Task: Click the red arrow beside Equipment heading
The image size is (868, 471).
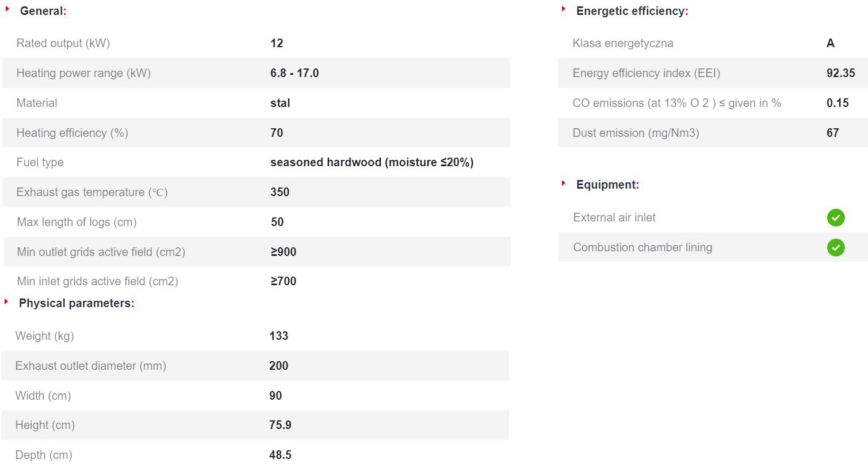Action: point(564,183)
